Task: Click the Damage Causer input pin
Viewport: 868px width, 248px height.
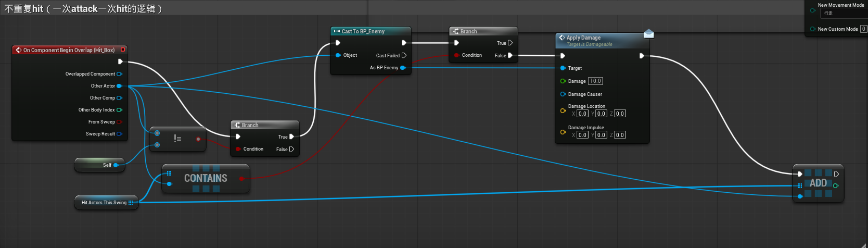Action: tap(563, 94)
